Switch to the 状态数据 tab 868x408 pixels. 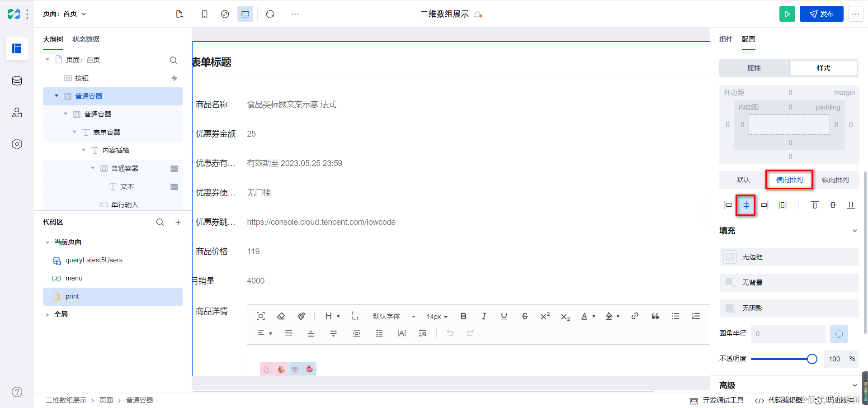click(86, 39)
